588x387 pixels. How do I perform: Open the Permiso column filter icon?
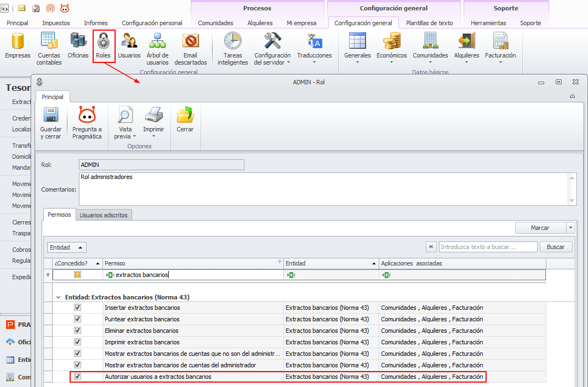click(x=279, y=262)
